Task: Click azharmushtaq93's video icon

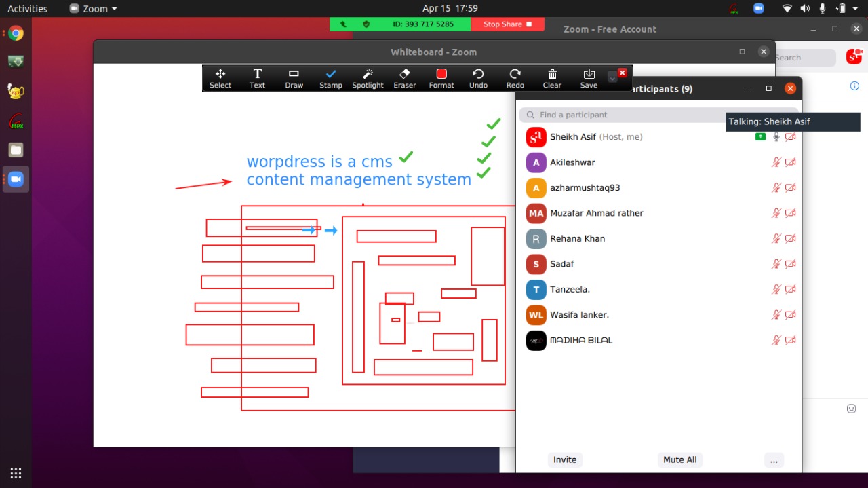Action: (x=790, y=188)
